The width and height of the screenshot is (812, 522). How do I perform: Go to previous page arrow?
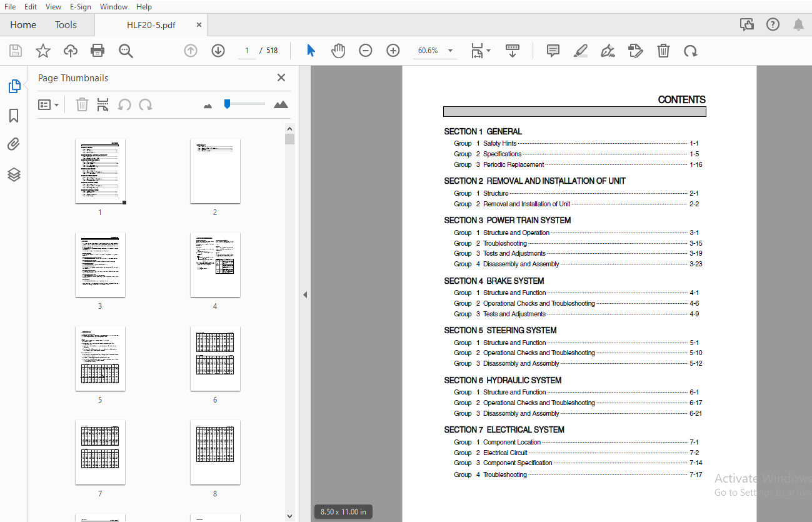(x=191, y=51)
